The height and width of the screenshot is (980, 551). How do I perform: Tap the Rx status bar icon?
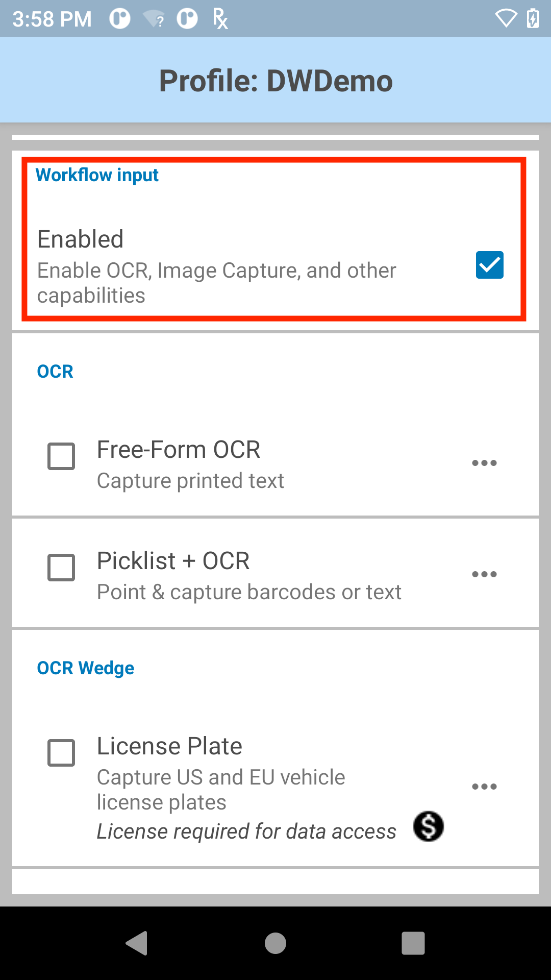pos(220,19)
